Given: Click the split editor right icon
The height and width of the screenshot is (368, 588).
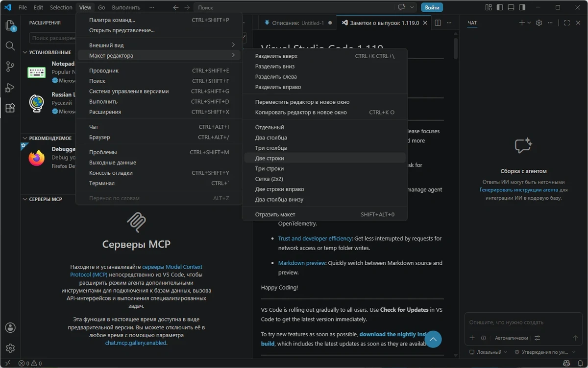Looking at the screenshot, I should point(438,23).
